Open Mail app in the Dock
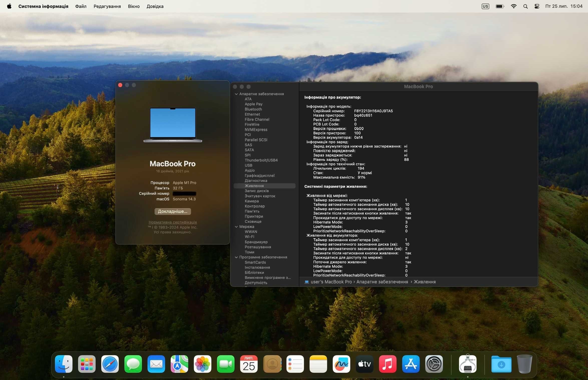Screen dimensions: 588x380 pyautogui.click(x=156, y=364)
